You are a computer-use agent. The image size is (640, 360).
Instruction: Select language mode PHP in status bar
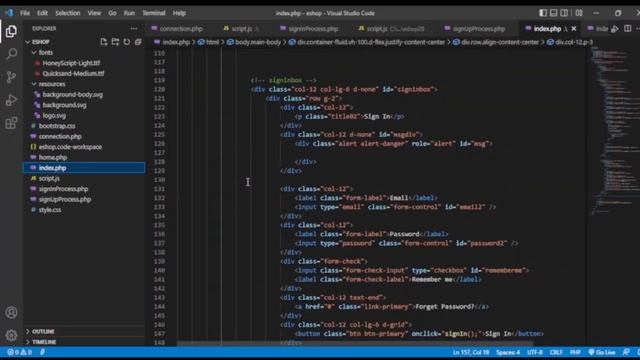coord(575,352)
